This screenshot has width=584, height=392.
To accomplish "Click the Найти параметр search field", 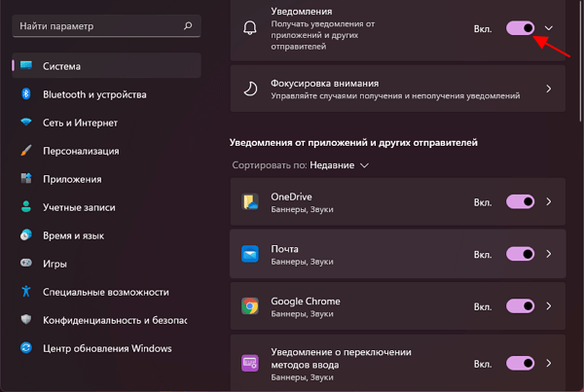I will click(107, 25).
